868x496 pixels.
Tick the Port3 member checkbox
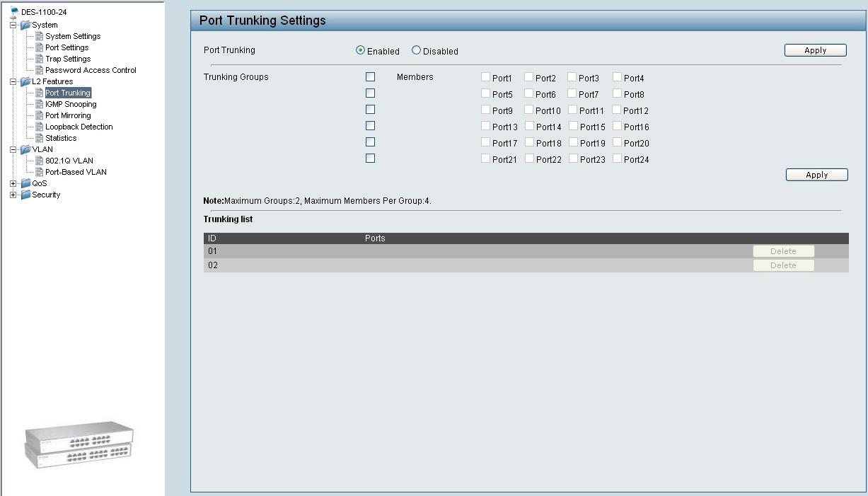tap(572, 77)
